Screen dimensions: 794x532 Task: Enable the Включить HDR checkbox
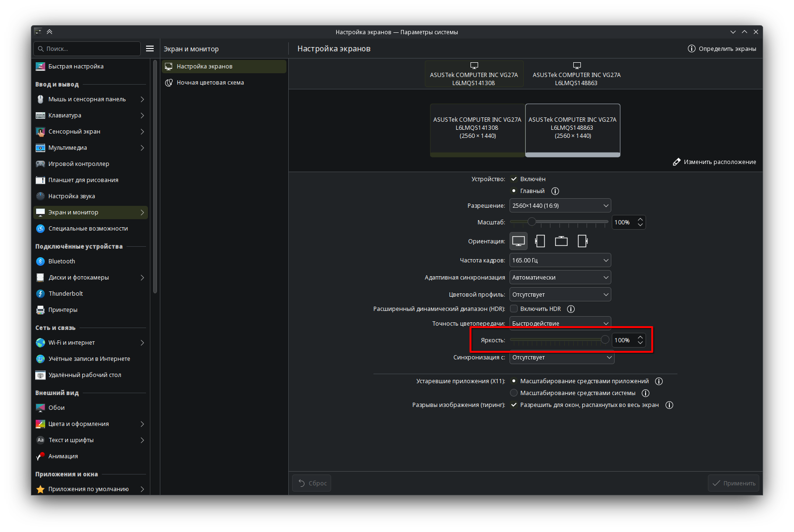click(x=514, y=309)
